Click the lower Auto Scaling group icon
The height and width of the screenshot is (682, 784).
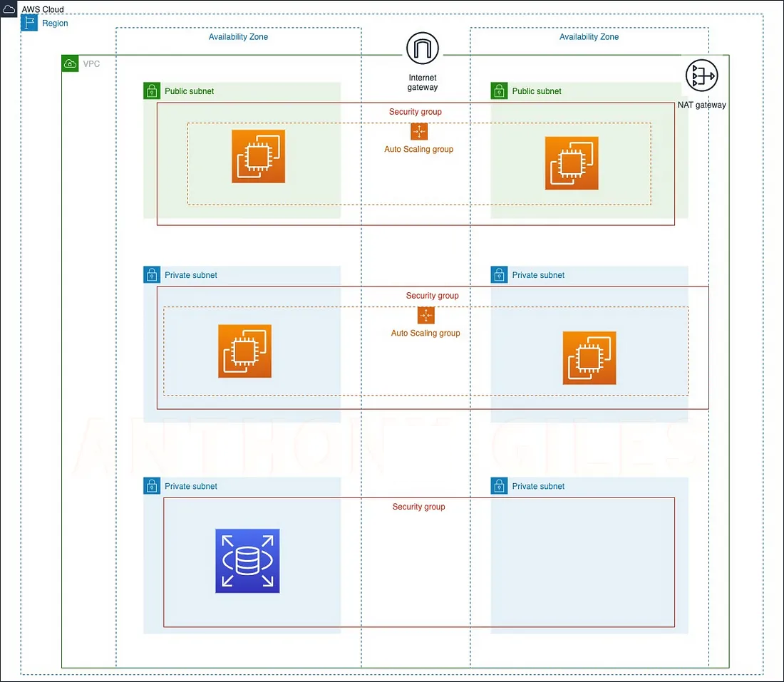[x=425, y=316]
